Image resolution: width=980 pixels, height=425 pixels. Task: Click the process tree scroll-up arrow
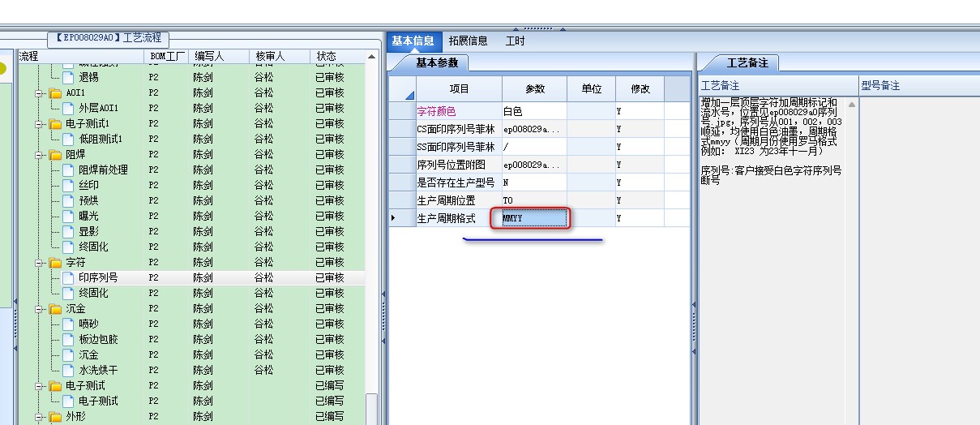(x=372, y=58)
